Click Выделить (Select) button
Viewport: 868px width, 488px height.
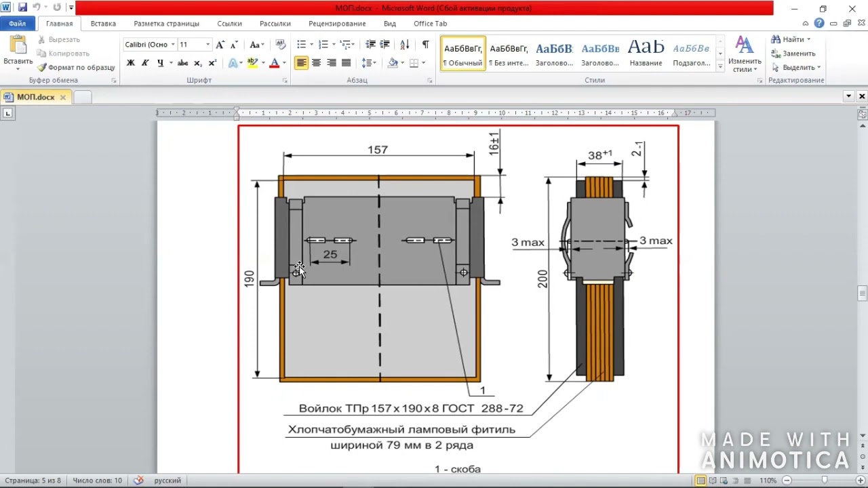pos(796,67)
